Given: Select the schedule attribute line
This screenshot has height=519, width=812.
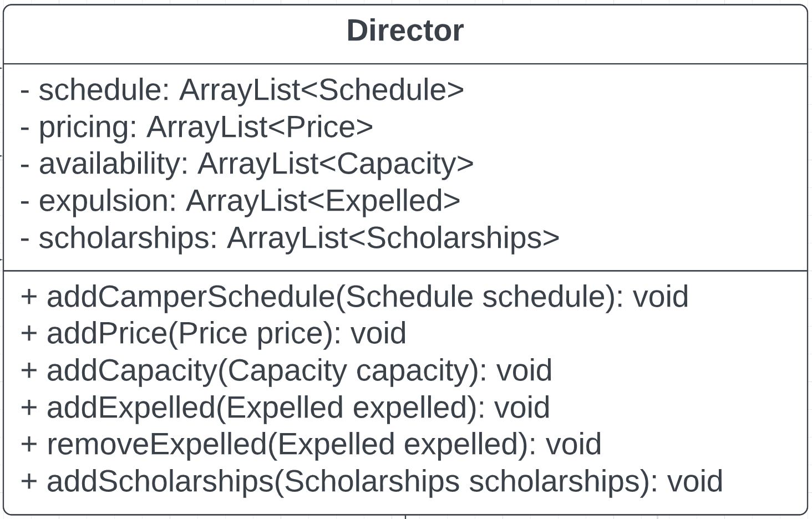Looking at the screenshot, I should 242,90.
